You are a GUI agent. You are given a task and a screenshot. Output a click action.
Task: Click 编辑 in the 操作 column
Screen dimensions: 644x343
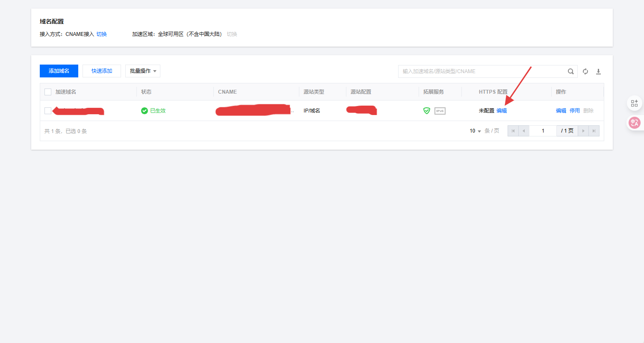pyautogui.click(x=561, y=111)
